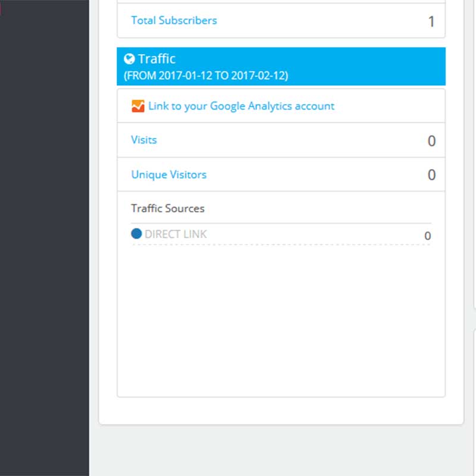Click the Traffic Sources heading
This screenshot has height=476, width=476.
168,208
